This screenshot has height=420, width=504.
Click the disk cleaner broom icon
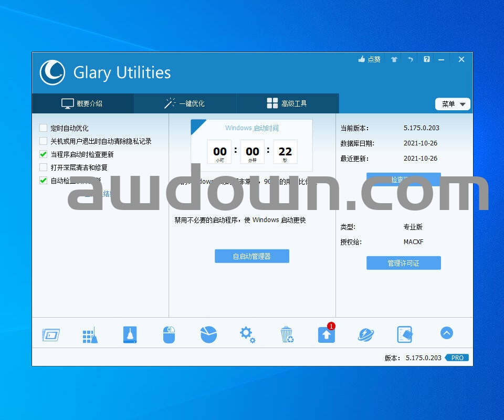[130, 334]
